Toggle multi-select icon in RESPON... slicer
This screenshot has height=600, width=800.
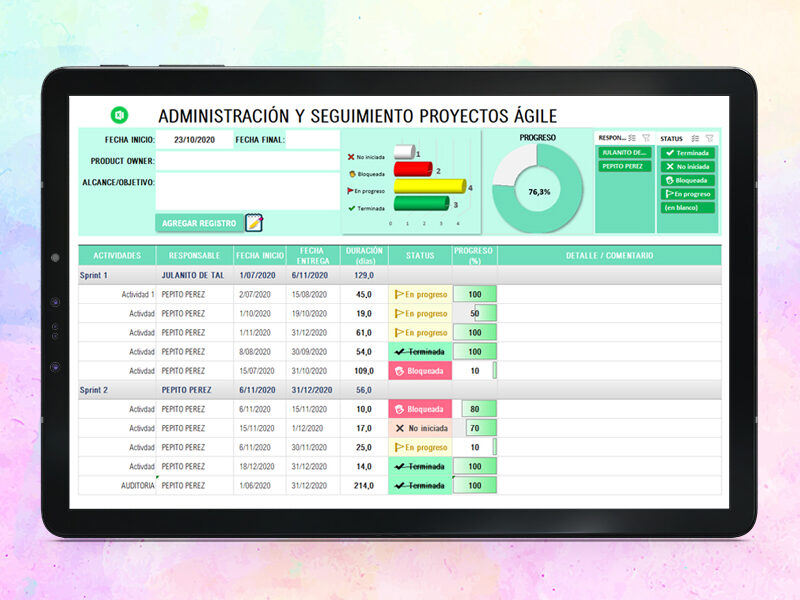click(632, 138)
